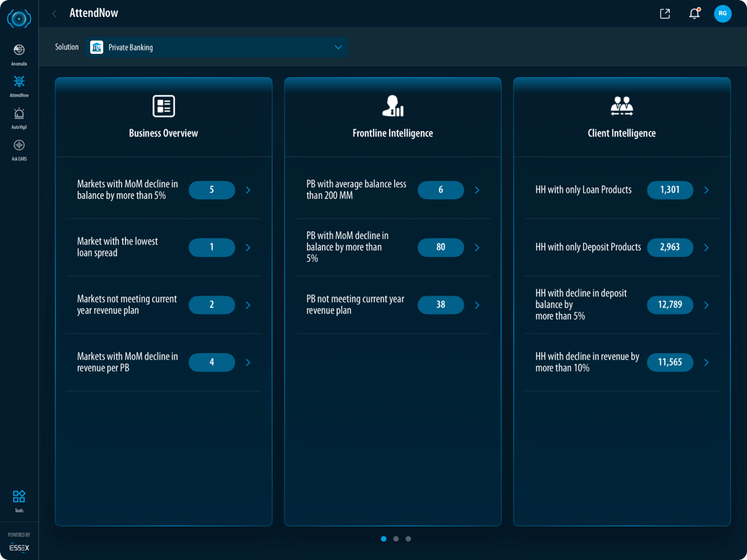This screenshot has height=560, width=747.
Task: Go back using the header arrow
Action: click(x=55, y=14)
